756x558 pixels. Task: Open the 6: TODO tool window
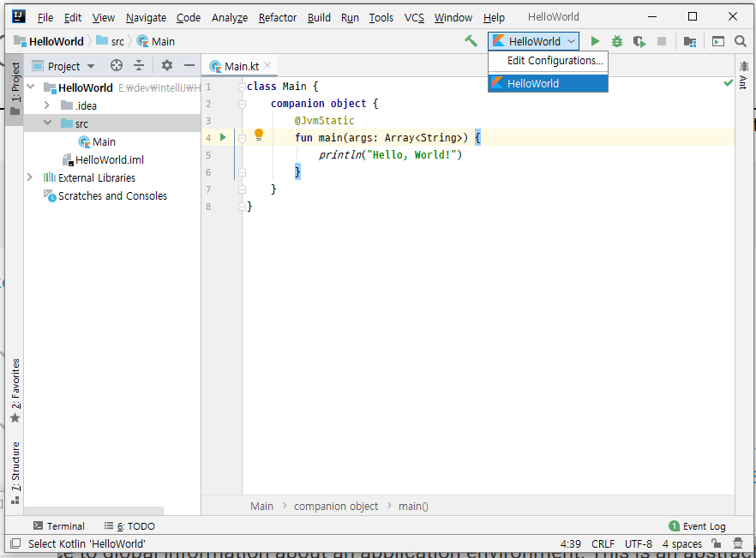pos(129,525)
